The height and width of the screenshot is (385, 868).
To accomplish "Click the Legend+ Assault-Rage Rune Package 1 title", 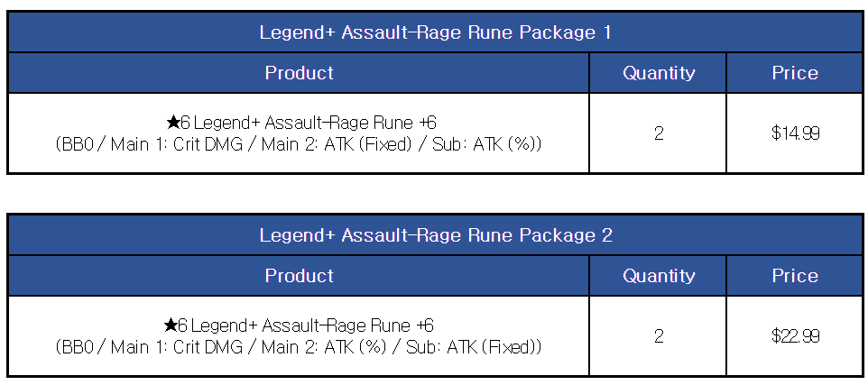I will point(435,32).
